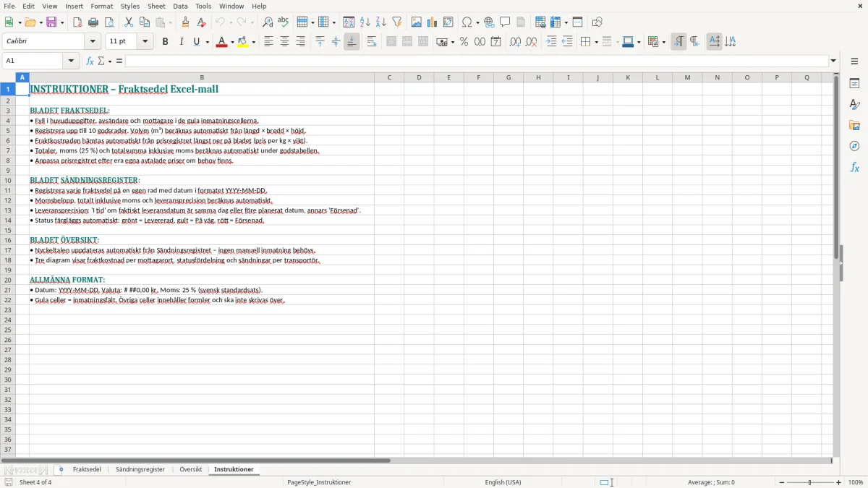
Task: Toggle italic formatting
Action: tap(182, 42)
